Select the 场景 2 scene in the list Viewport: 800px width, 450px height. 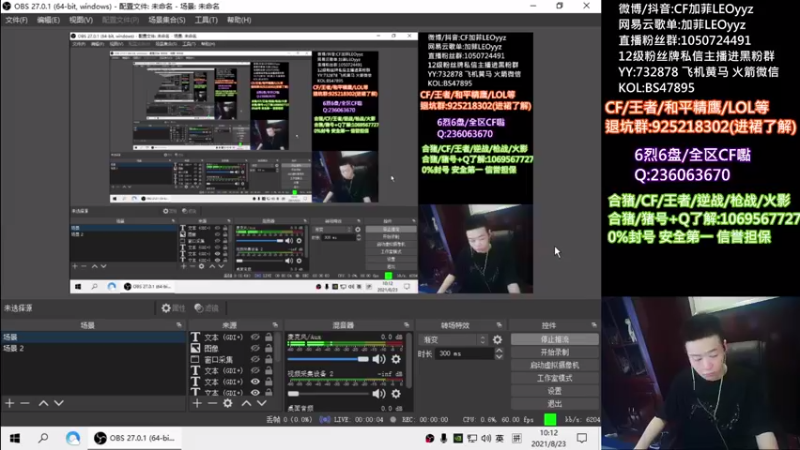pos(93,348)
